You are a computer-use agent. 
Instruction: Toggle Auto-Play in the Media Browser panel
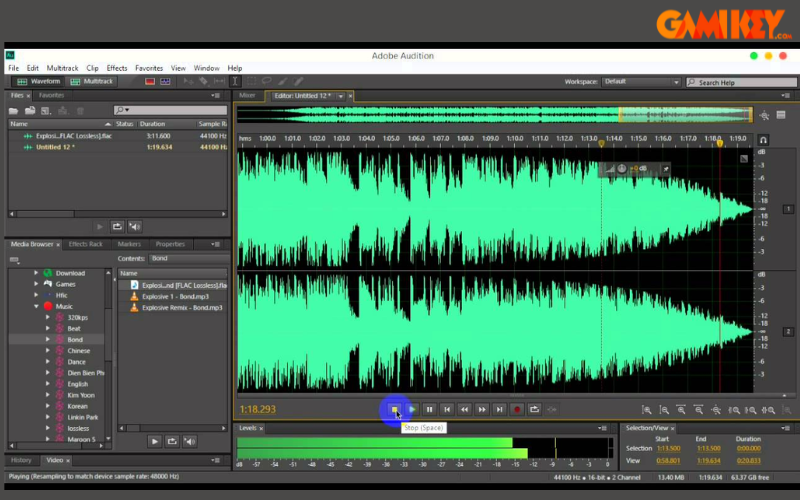189,441
